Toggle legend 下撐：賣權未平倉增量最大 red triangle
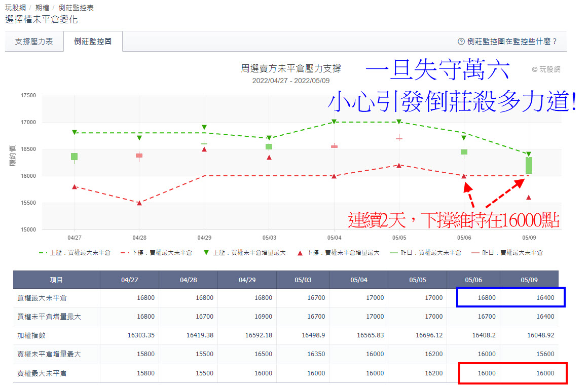Screen dimensions: 588x385 [x=338, y=253]
